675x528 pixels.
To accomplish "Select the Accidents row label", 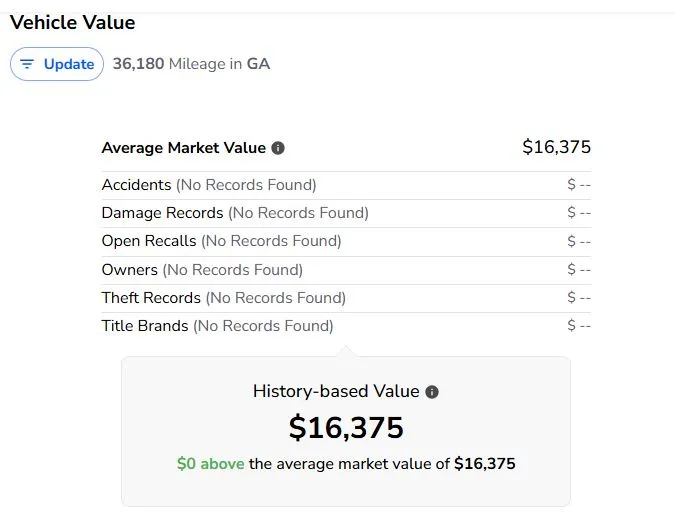I will (137, 185).
